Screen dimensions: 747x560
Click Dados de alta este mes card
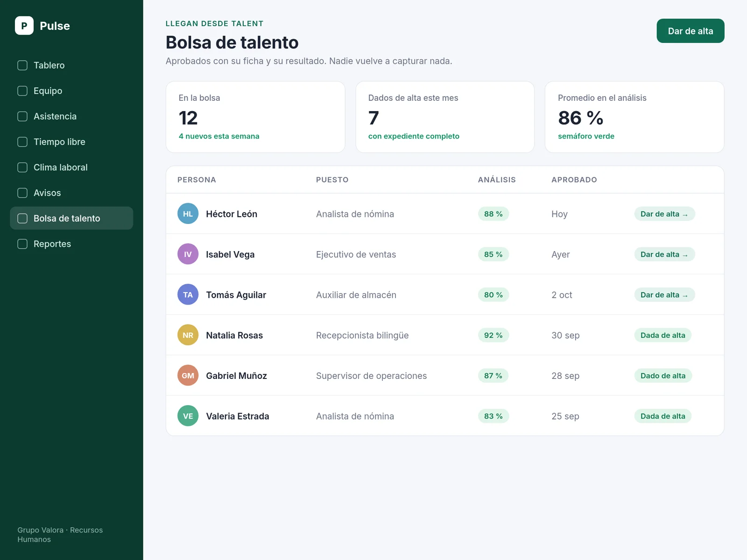445,117
